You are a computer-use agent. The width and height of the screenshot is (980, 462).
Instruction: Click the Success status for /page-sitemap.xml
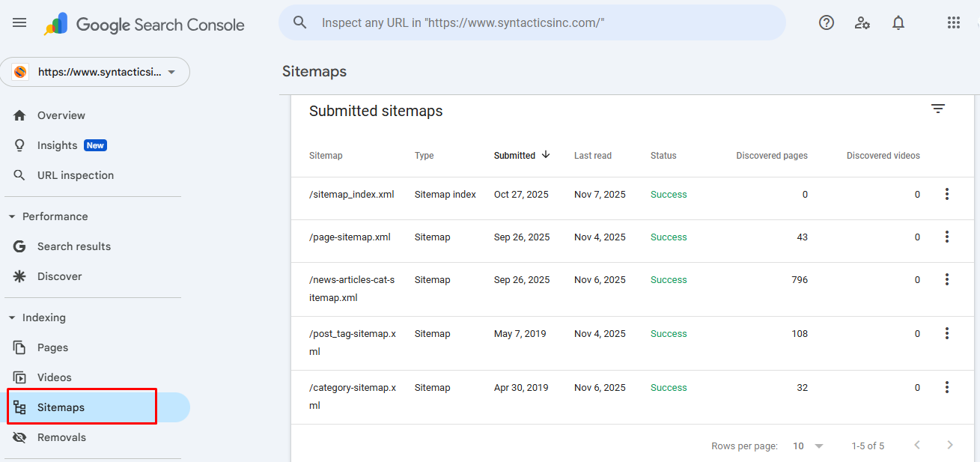pyautogui.click(x=669, y=237)
